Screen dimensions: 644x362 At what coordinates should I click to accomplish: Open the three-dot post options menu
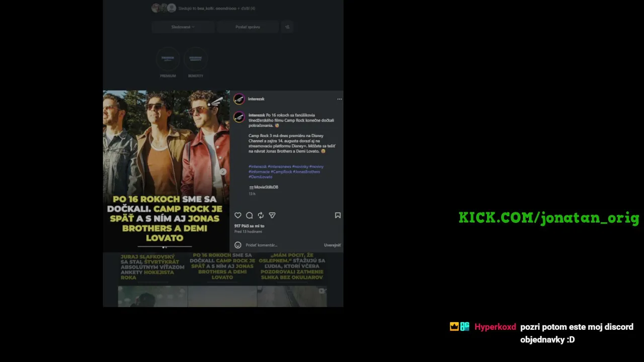click(340, 99)
